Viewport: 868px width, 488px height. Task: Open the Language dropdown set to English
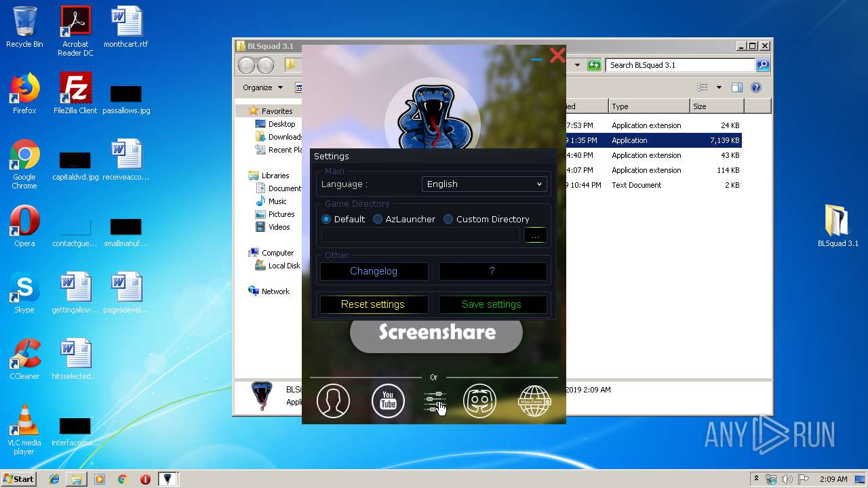[x=484, y=184]
